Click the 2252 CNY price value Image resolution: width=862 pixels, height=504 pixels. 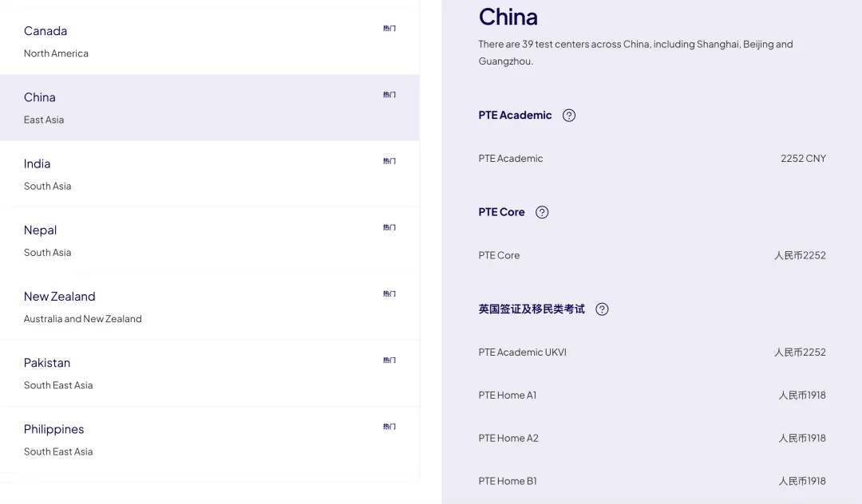click(x=803, y=159)
